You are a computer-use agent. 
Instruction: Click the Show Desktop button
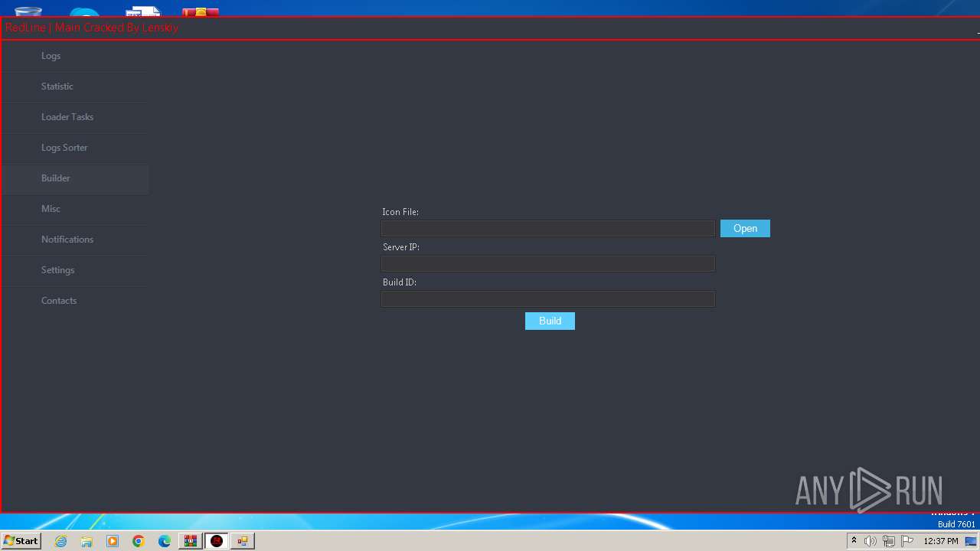[971, 541]
